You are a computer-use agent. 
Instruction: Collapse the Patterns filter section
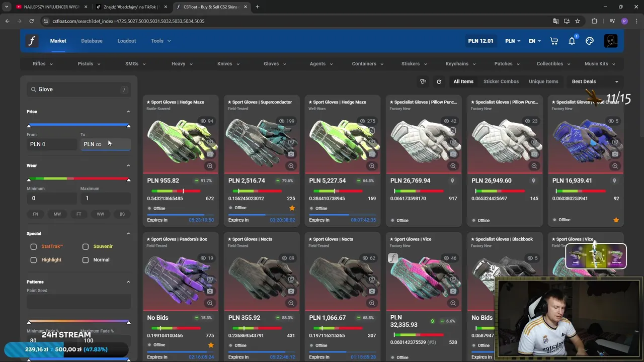(128, 282)
